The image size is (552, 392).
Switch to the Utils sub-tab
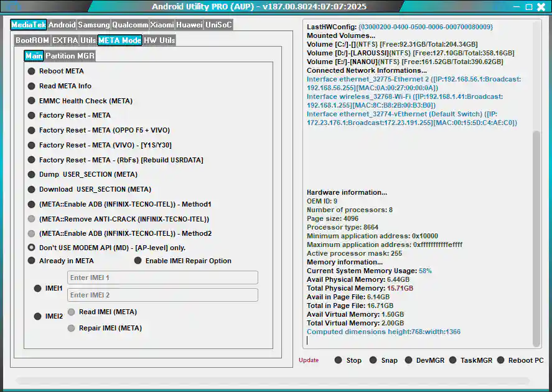(88, 40)
